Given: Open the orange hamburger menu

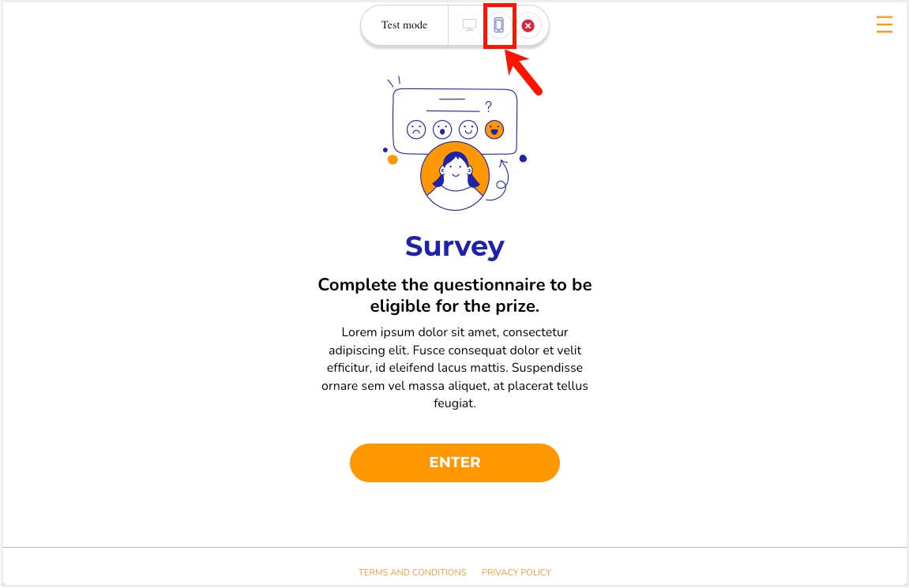Looking at the screenshot, I should pyautogui.click(x=884, y=24).
